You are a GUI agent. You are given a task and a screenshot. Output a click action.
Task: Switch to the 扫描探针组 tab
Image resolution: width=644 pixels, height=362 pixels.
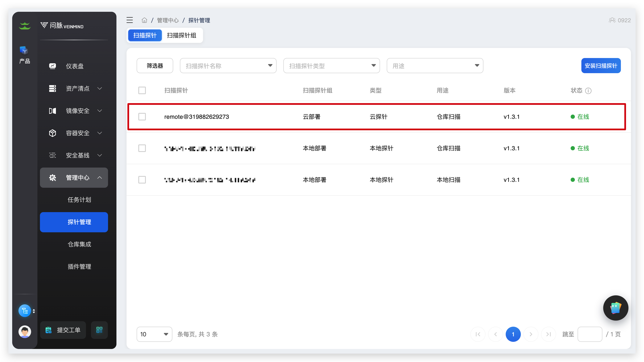(182, 35)
